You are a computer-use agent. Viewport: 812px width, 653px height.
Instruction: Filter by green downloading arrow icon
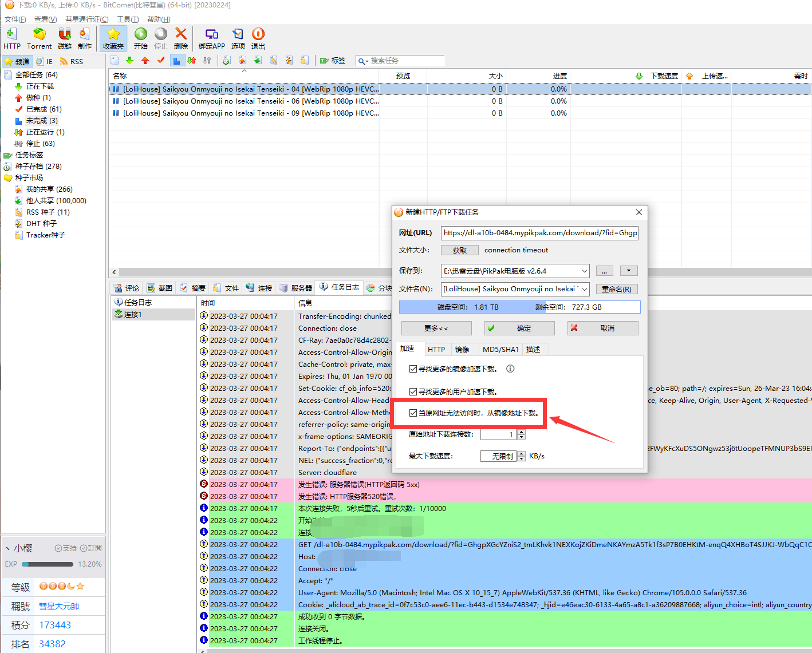(x=130, y=60)
